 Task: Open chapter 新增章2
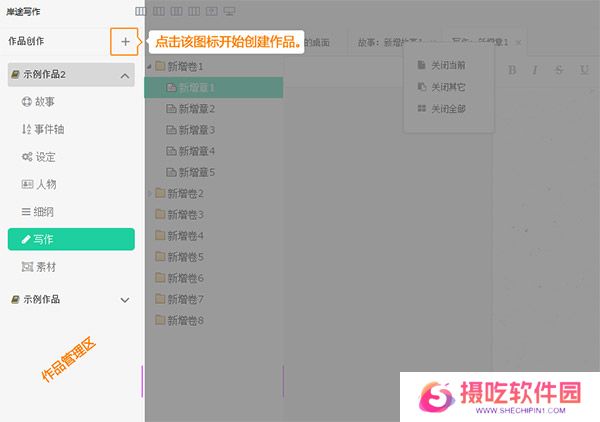pyautogui.click(x=190, y=109)
